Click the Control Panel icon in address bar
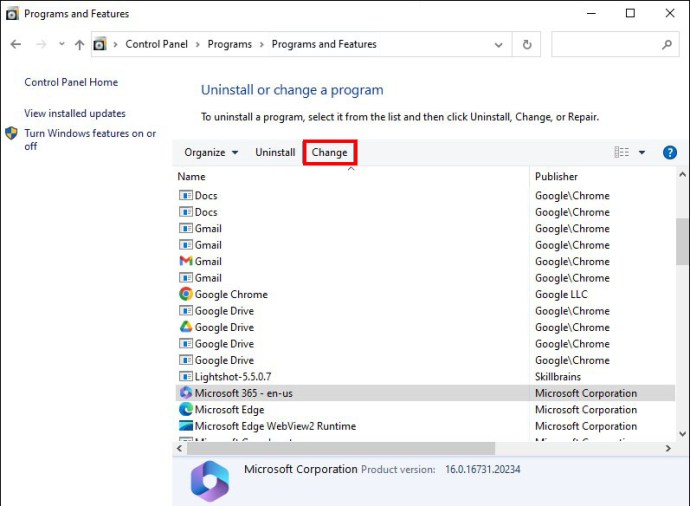Image resolution: width=690 pixels, height=506 pixels. click(x=100, y=44)
